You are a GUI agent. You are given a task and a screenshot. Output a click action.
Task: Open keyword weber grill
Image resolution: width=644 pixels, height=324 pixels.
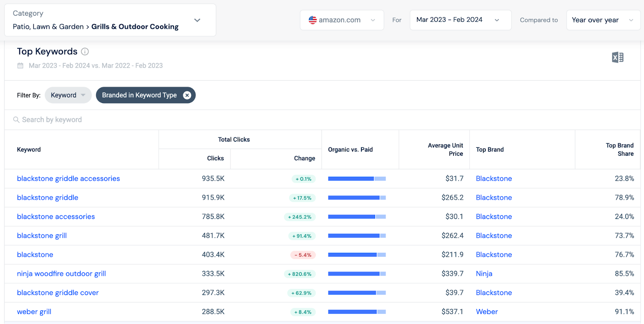(34, 312)
